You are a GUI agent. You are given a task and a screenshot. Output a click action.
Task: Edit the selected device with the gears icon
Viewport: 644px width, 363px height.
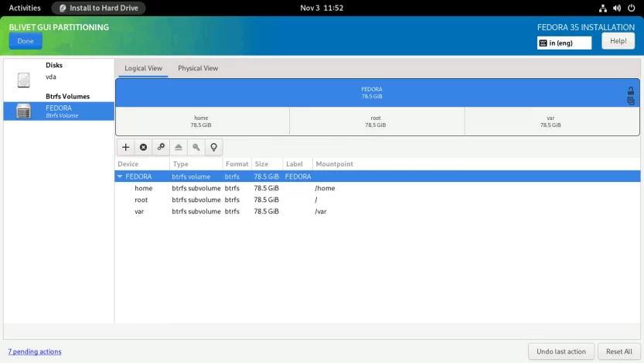click(161, 147)
